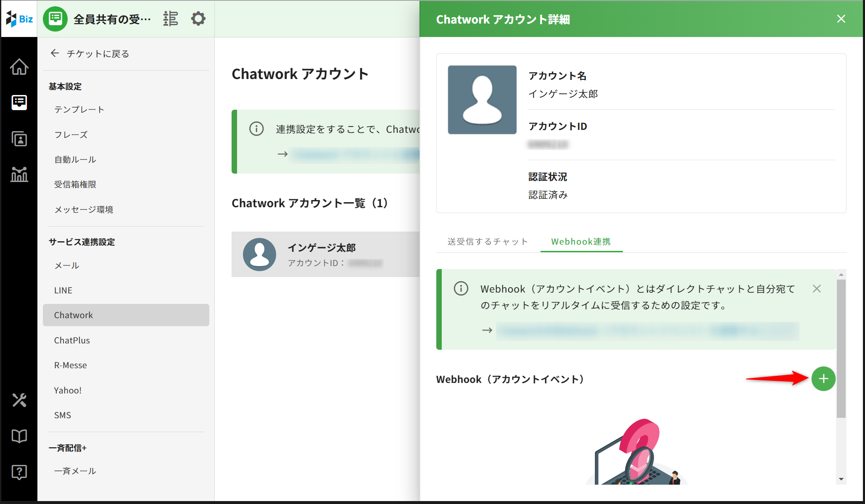Click the チケットに戻る link
865x504 pixels.
98,53
